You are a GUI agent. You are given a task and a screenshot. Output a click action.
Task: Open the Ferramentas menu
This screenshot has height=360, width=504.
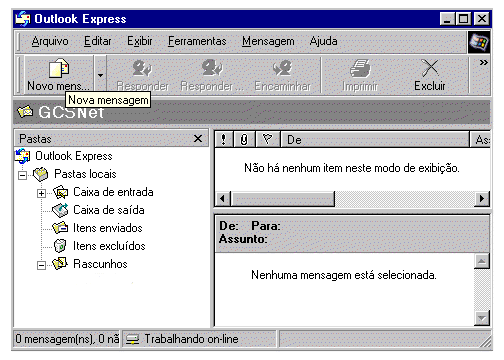(x=197, y=41)
